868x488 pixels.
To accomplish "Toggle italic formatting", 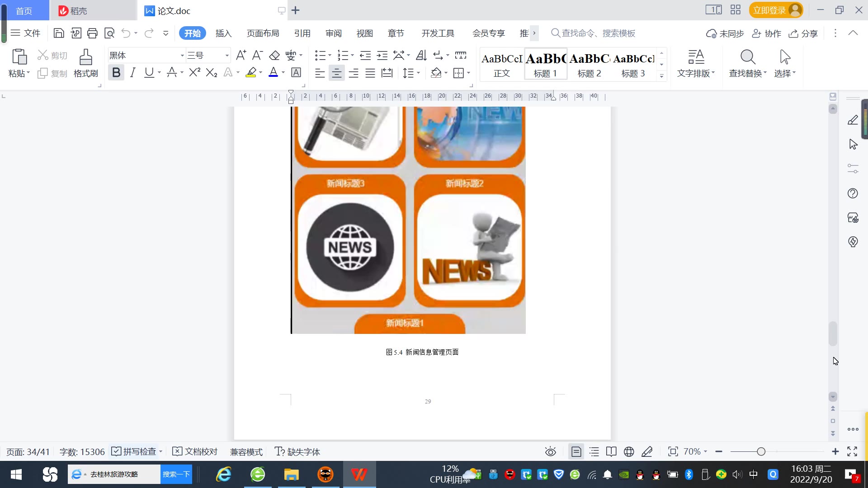I will (132, 72).
